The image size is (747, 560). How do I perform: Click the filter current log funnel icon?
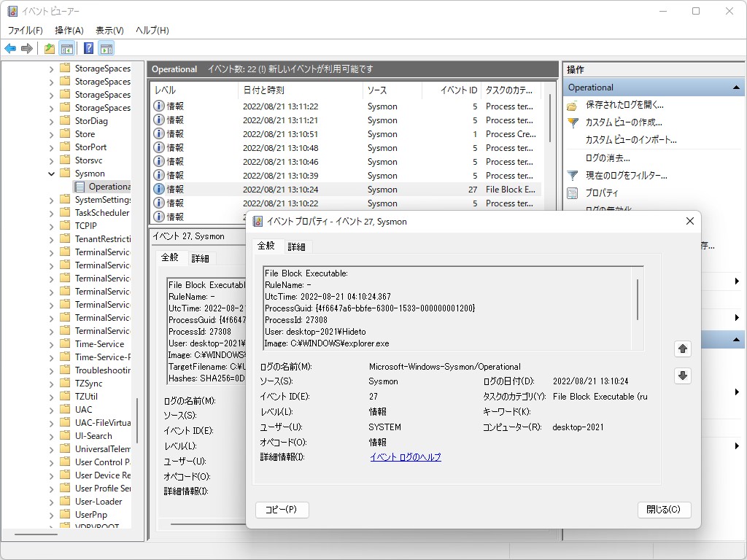pos(573,176)
